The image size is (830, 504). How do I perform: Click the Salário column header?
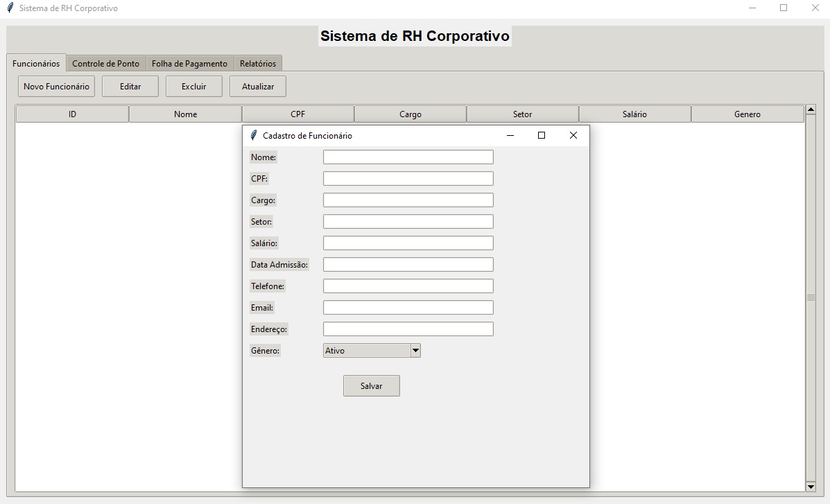click(634, 114)
